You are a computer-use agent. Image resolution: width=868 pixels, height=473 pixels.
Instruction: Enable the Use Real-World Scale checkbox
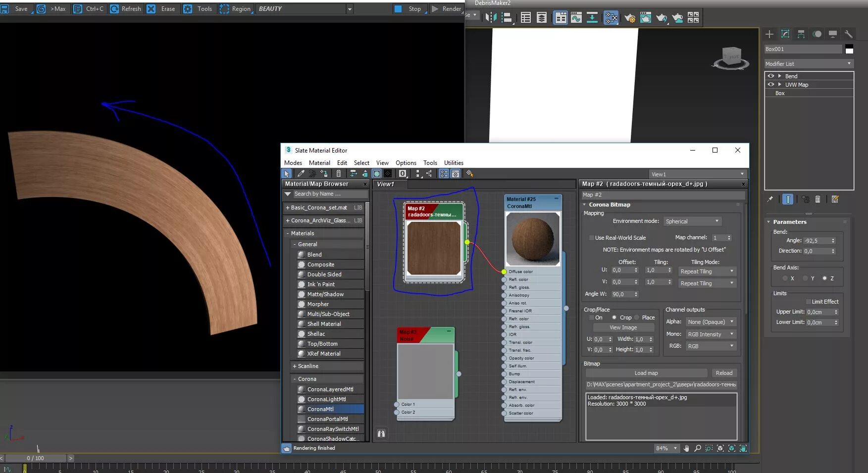[591, 238]
